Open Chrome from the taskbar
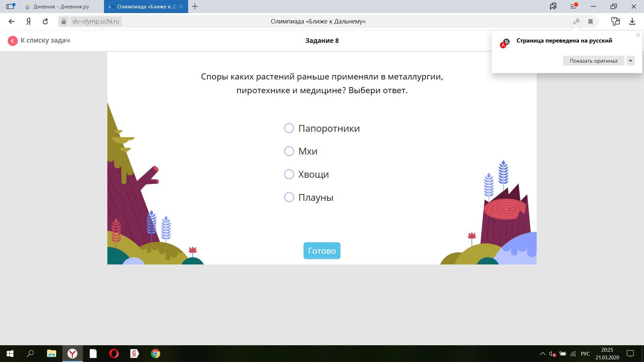This screenshot has height=362, width=644. [x=155, y=354]
